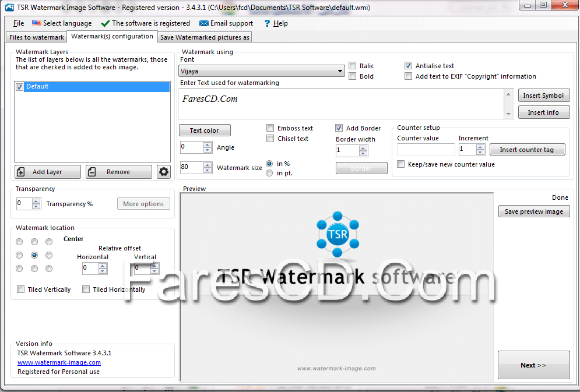Viewport: 580px width, 392px height.
Task: Enable Tiled Horizontally checkbox
Action: (x=86, y=289)
